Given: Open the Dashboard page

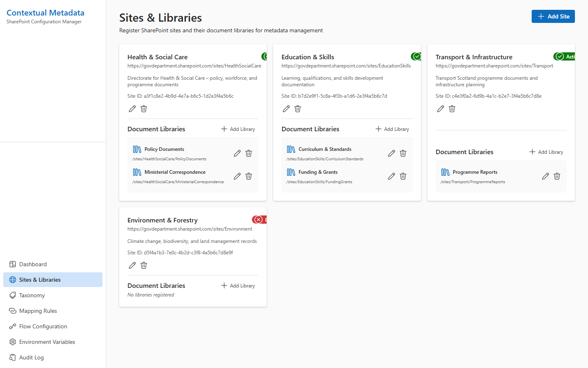Looking at the screenshot, I should 33,264.
